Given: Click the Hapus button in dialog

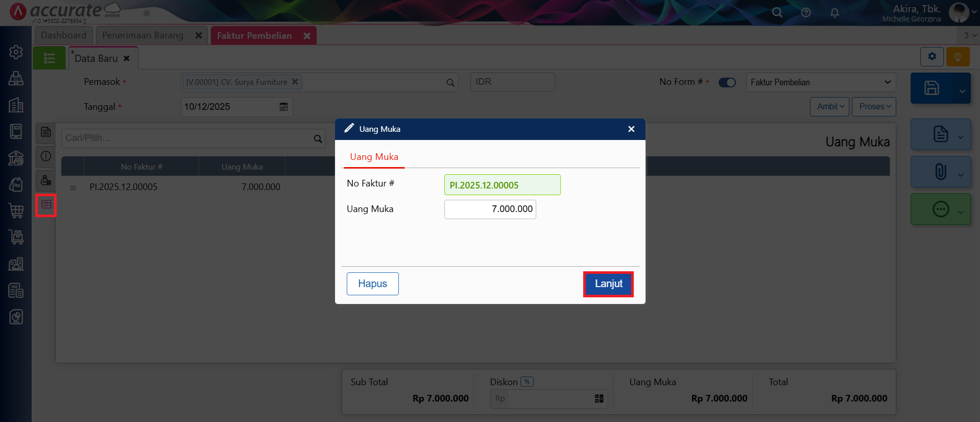Looking at the screenshot, I should click(372, 284).
